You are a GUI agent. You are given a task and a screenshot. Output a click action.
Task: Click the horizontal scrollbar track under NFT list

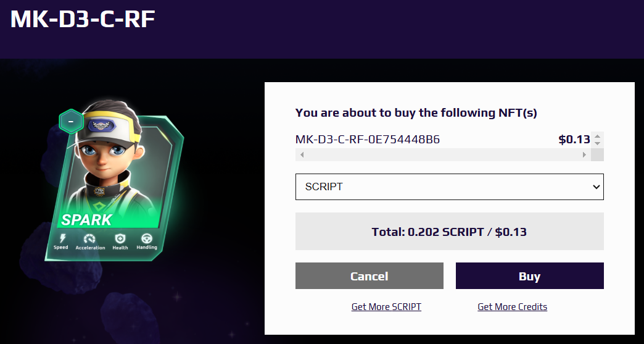[443, 155]
